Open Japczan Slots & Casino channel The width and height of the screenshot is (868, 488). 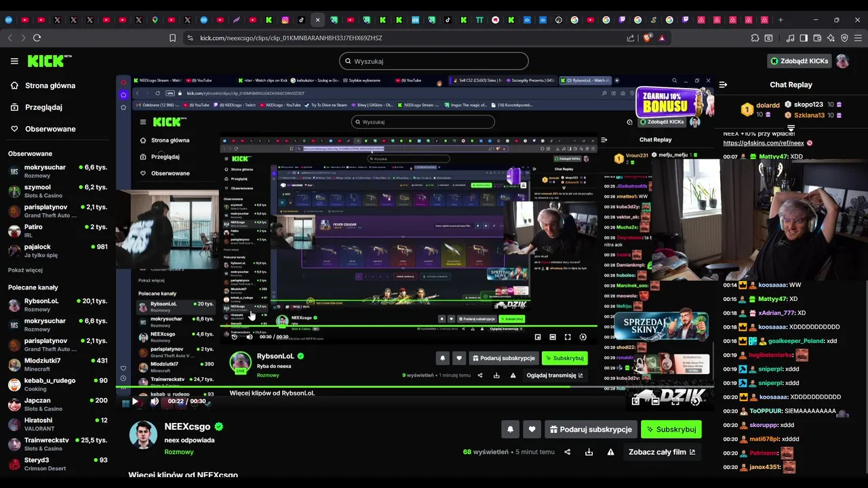click(x=57, y=405)
